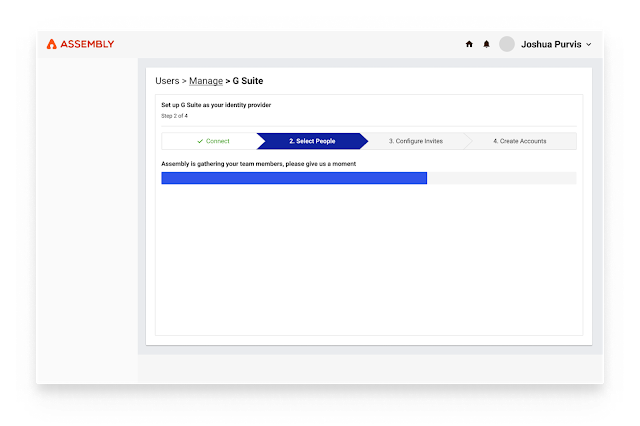Click the Assembly logo

[x=80, y=44]
